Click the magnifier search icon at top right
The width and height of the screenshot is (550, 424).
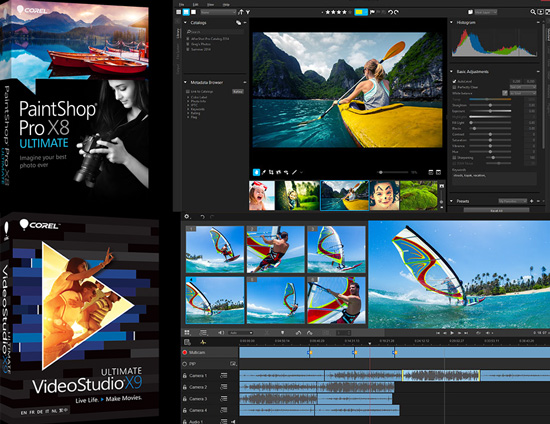[533, 12]
